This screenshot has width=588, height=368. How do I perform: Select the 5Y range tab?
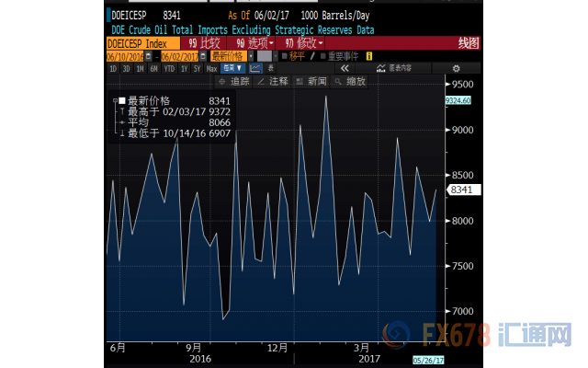click(198, 69)
